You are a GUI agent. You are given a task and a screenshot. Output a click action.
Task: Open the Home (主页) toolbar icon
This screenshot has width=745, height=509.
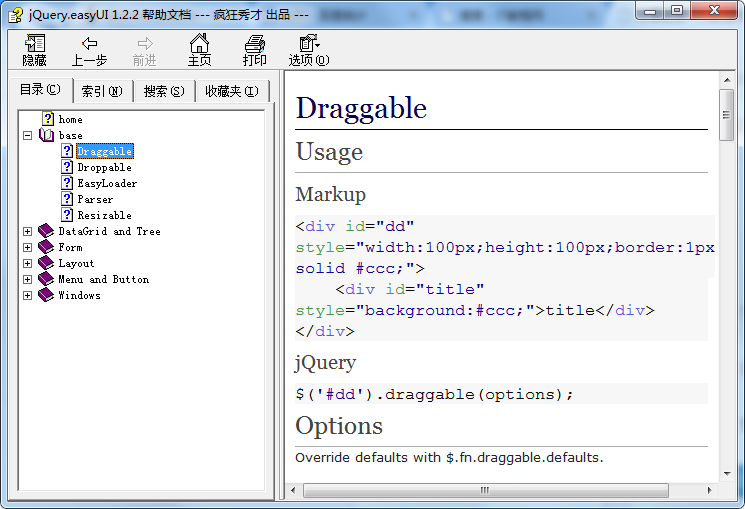[200, 43]
